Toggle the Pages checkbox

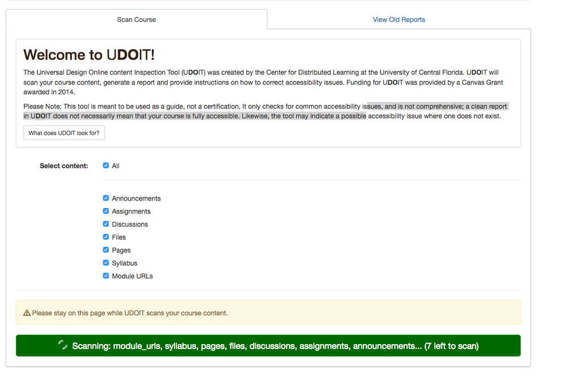pyautogui.click(x=106, y=250)
